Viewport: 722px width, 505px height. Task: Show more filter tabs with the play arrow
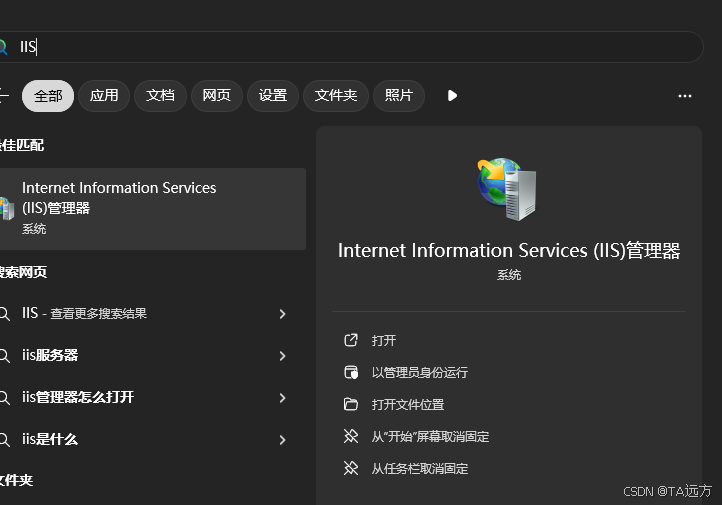452,96
